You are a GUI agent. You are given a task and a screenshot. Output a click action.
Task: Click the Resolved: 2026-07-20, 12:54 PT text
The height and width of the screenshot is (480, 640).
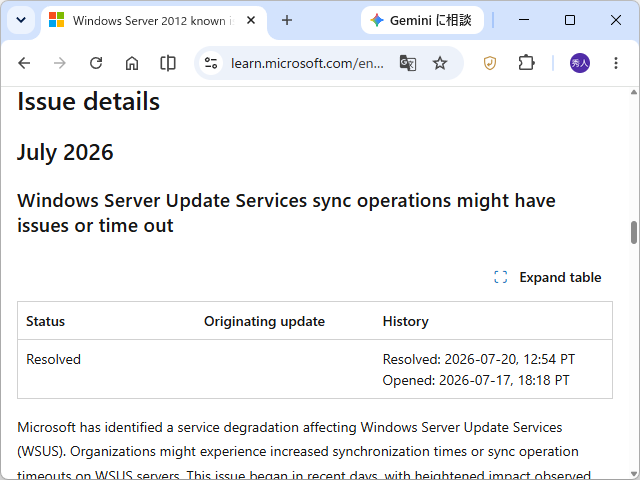[478, 359]
